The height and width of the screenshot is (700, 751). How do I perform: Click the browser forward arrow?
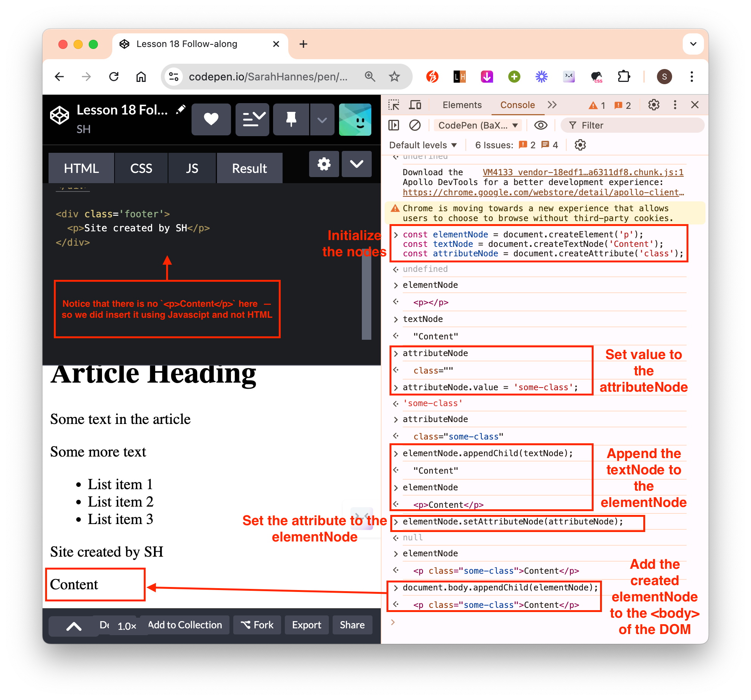(86, 77)
